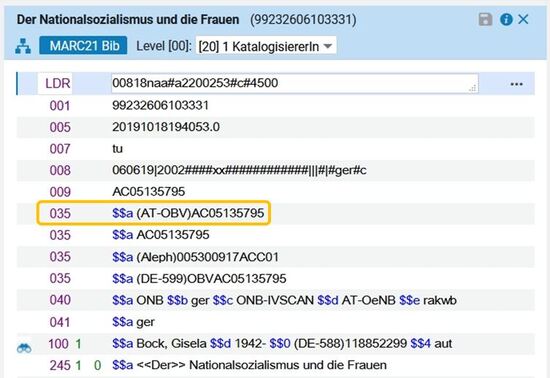Click the 245 title field row

pos(276,365)
